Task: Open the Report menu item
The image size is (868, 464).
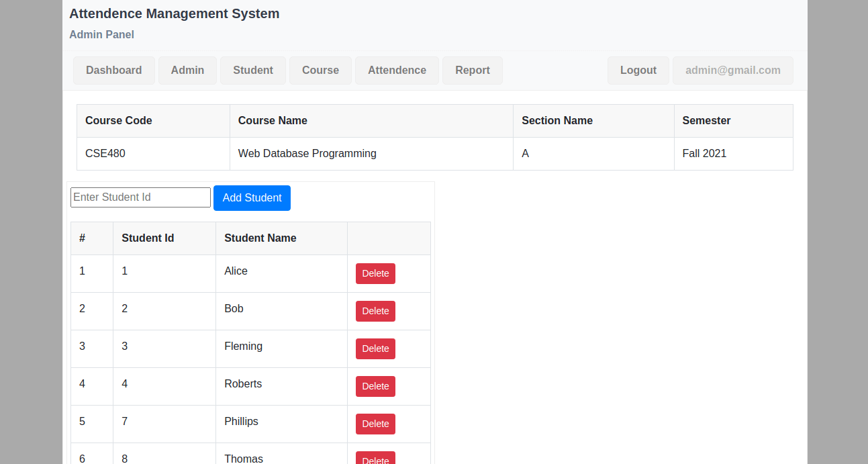Action: 472,71
